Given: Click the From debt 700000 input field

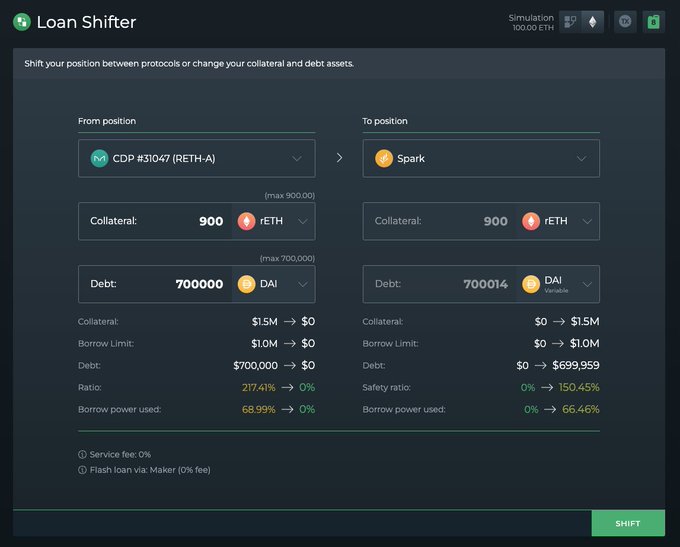Looking at the screenshot, I should point(155,284).
